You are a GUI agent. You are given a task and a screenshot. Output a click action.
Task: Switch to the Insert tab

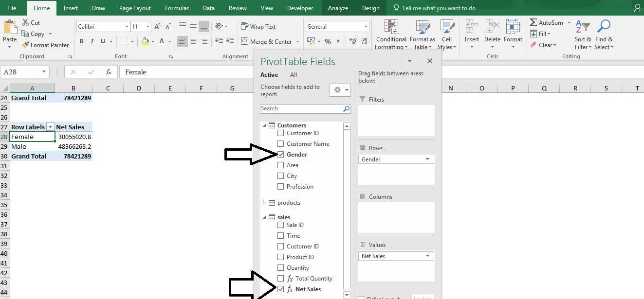[x=71, y=8]
